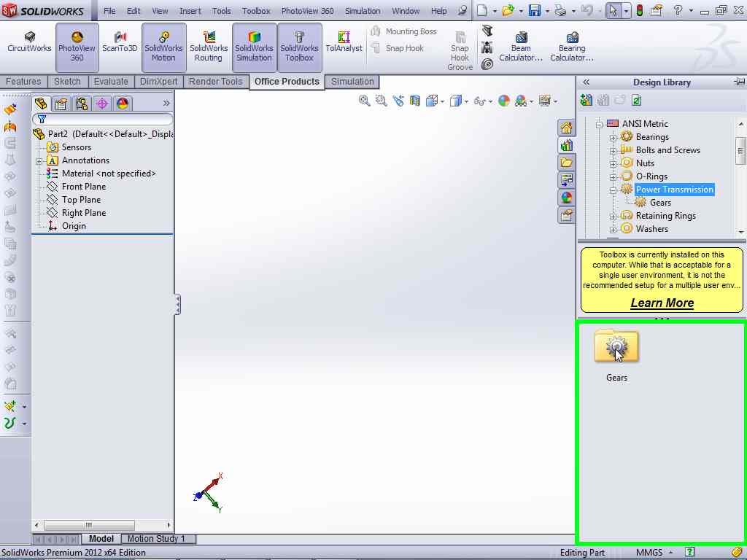Expand the Bolts and Screws node
The width and height of the screenshot is (747, 560).
pyautogui.click(x=614, y=150)
